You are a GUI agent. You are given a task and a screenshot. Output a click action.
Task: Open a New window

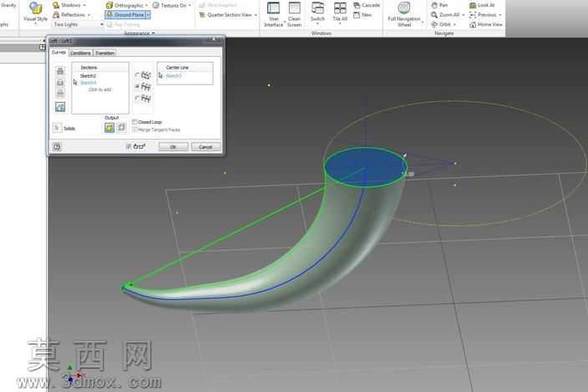click(x=362, y=15)
